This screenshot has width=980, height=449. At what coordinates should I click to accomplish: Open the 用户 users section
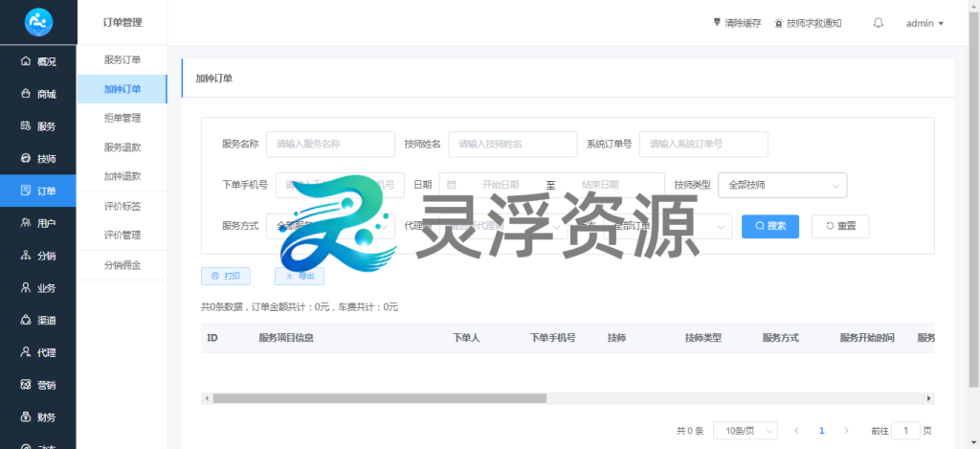(x=38, y=223)
